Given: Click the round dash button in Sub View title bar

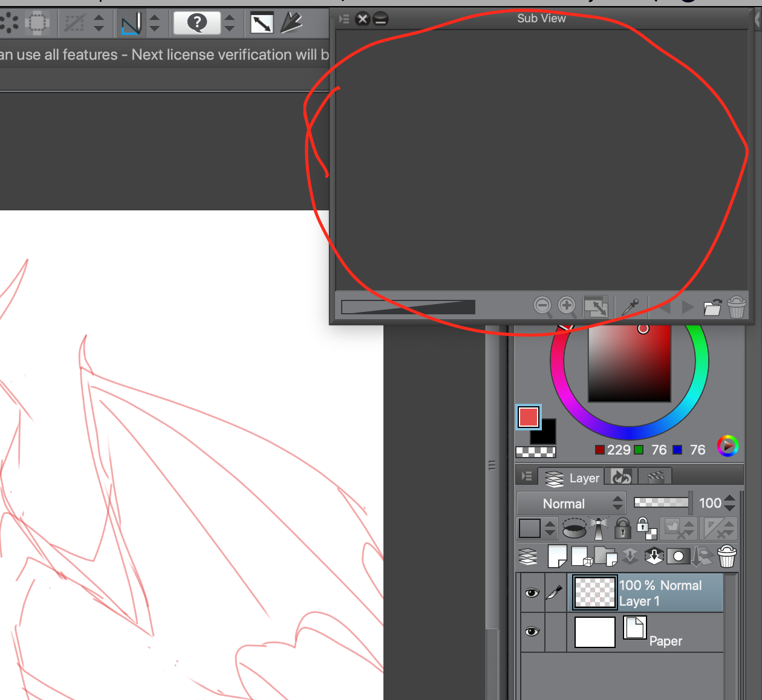Looking at the screenshot, I should [x=380, y=19].
